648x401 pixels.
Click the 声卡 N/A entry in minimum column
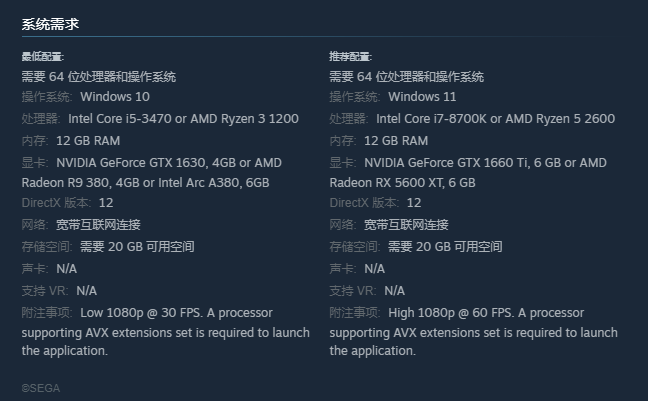[x=49, y=269]
